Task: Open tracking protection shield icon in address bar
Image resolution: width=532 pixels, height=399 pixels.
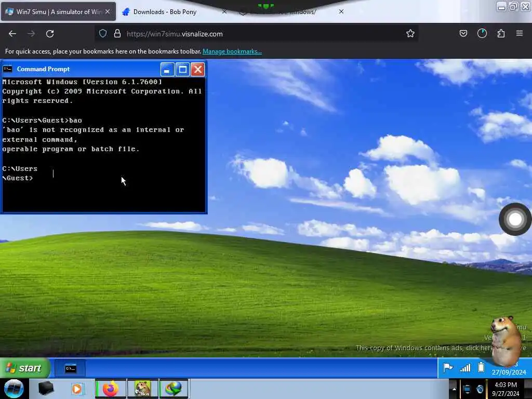Action: [x=103, y=33]
